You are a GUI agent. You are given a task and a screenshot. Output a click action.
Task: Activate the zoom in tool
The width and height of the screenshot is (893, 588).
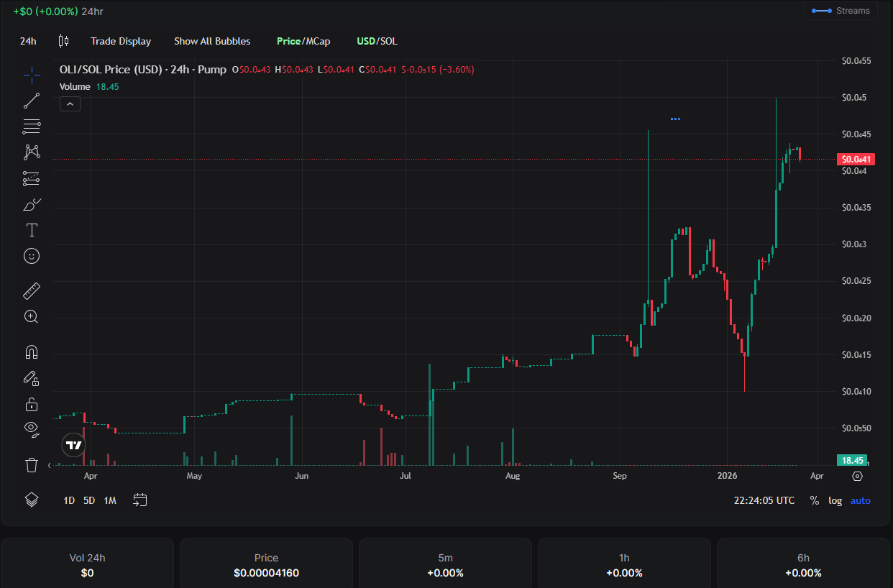point(32,316)
